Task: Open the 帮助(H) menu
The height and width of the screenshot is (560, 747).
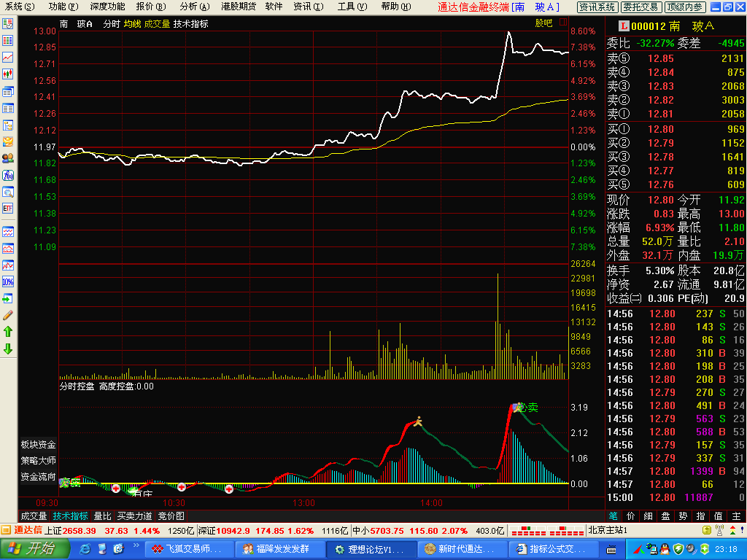Action: coord(396,7)
